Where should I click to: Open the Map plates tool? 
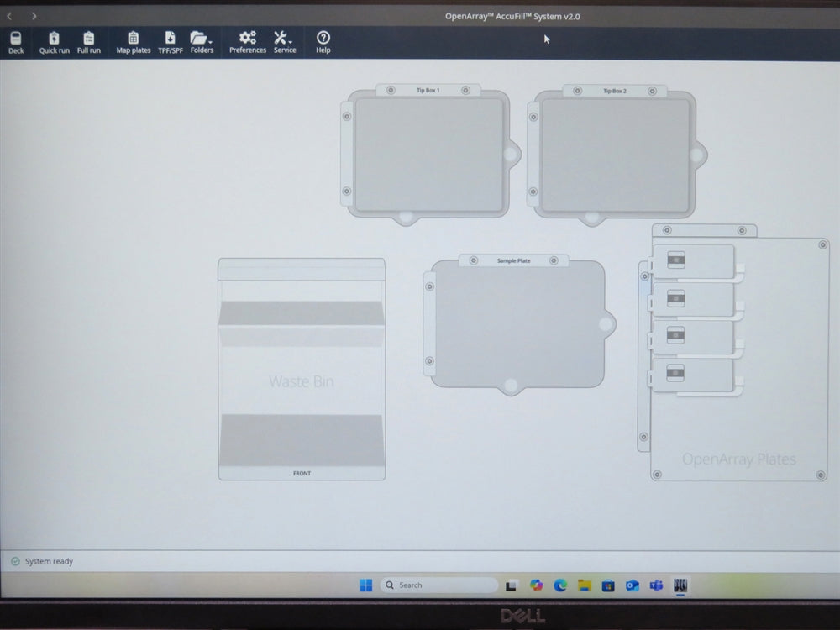pyautogui.click(x=134, y=42)
